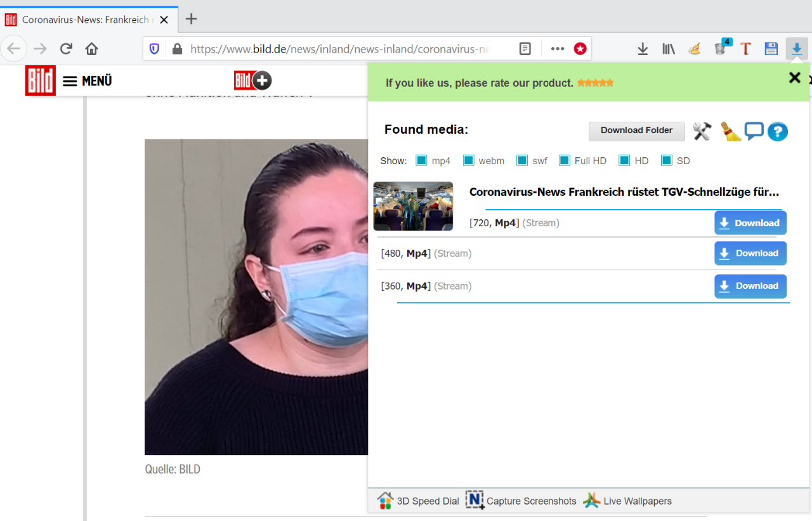Open the trash extension with badge 4

tap(721, 48)
